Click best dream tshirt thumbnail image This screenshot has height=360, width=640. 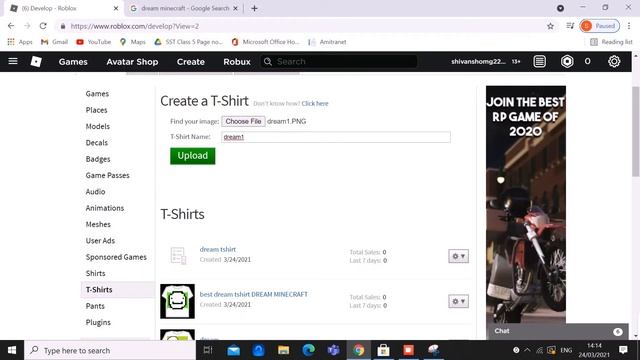coord(178,301)
